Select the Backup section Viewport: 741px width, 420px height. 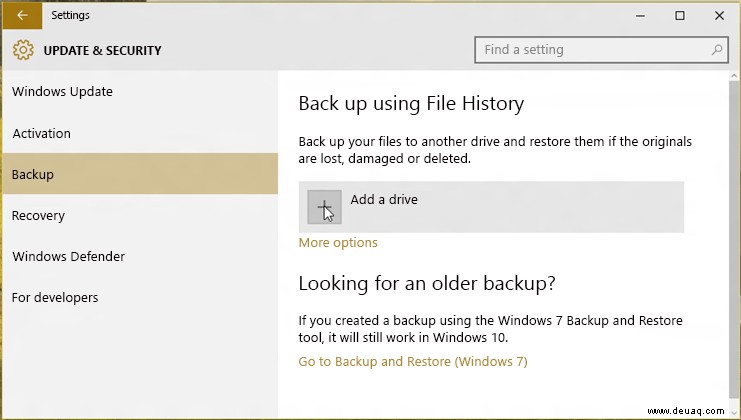[140, 174]
